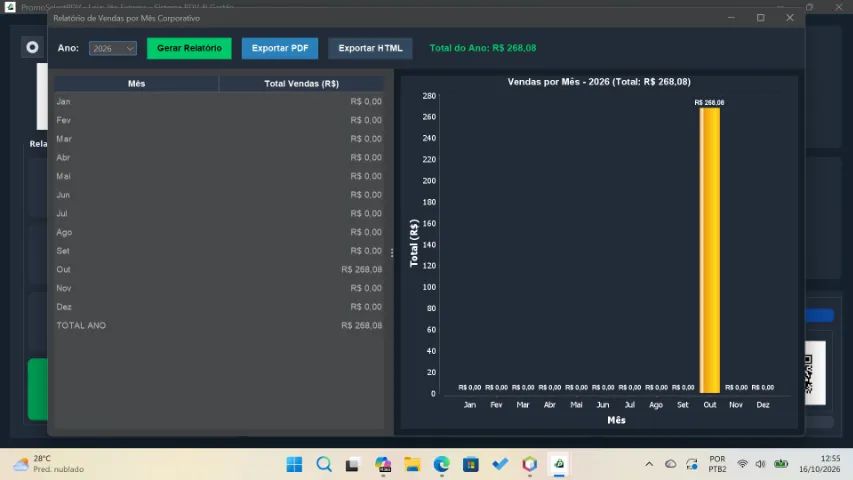Click the Total do Ano green label
This screenshot has height=480, width=853.
tap(483, 48)
